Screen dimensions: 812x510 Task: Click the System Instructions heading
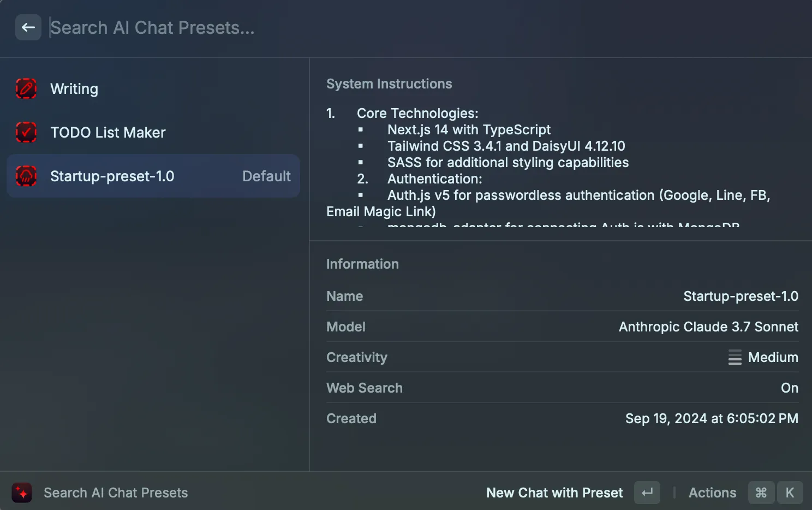coord(389,84)
